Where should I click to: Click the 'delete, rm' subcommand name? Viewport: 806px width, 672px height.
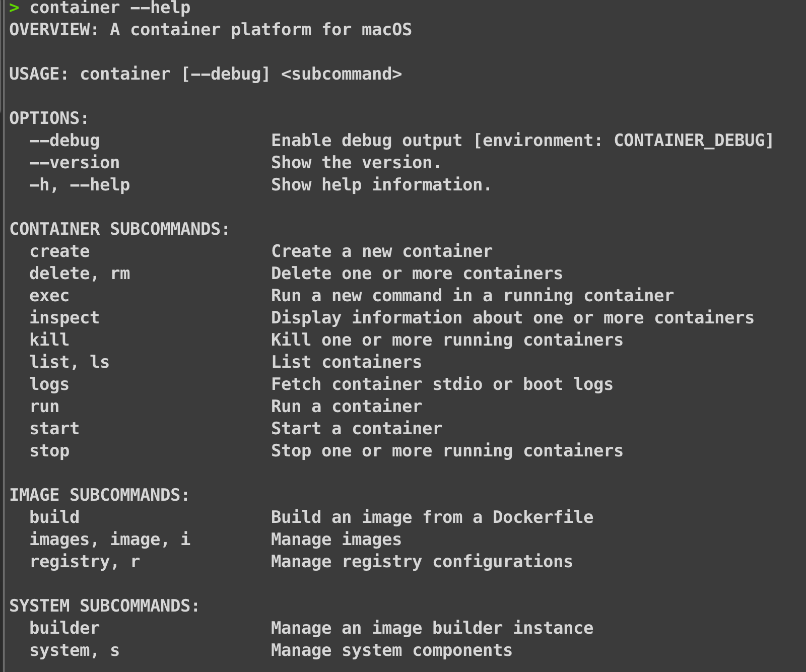coord(80,274)
